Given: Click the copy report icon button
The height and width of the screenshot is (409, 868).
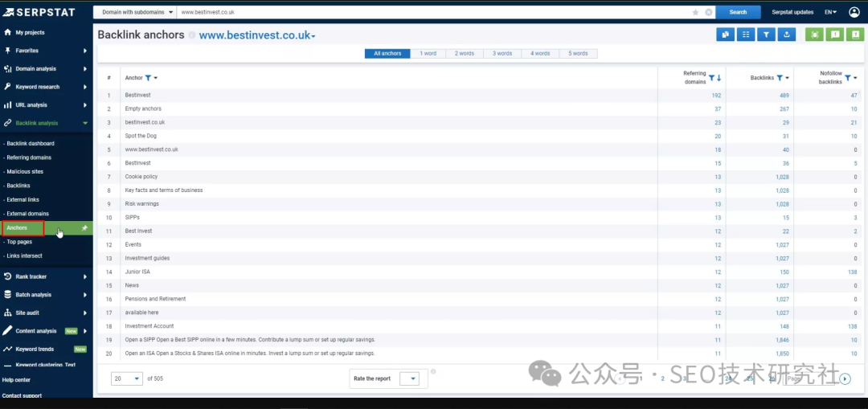Looking at the screenshot, I should (x=725, y=35).
